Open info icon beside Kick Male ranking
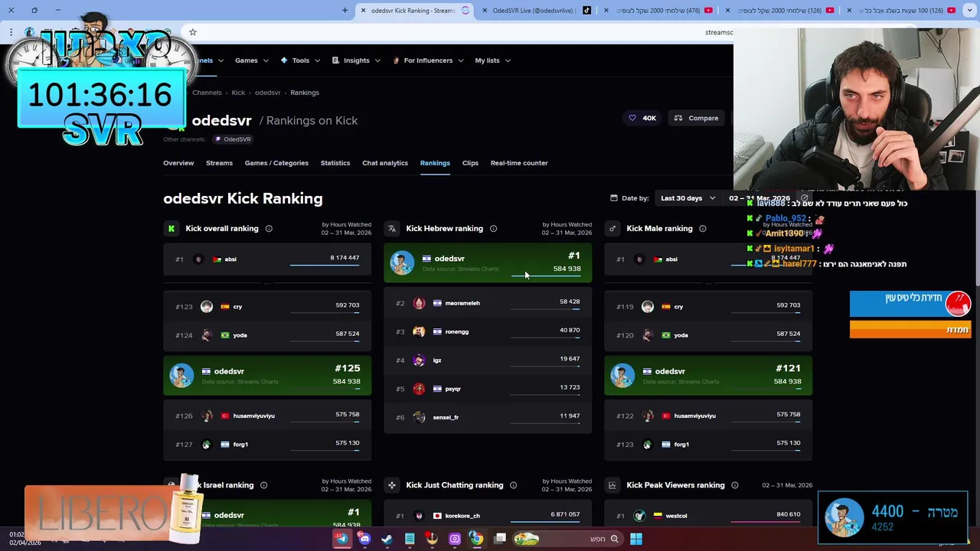 click(x=702, y=228)
